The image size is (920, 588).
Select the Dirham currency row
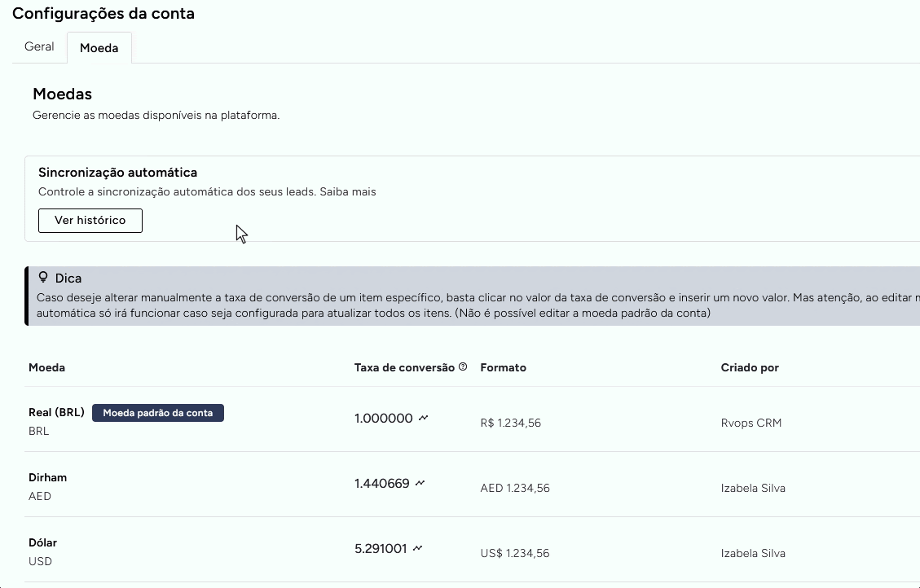point(47,477)
